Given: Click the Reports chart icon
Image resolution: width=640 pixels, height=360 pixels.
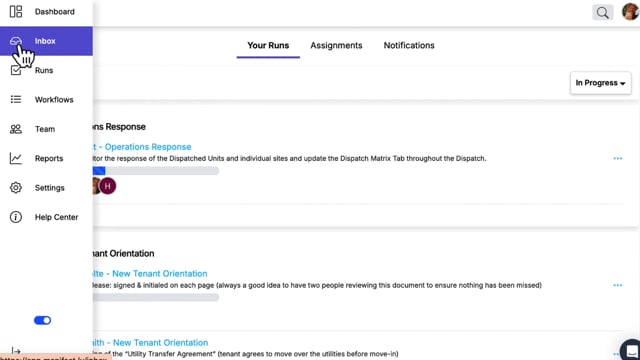Looking at the screenshot, I should pyautogui.click(x=16, y=158).
